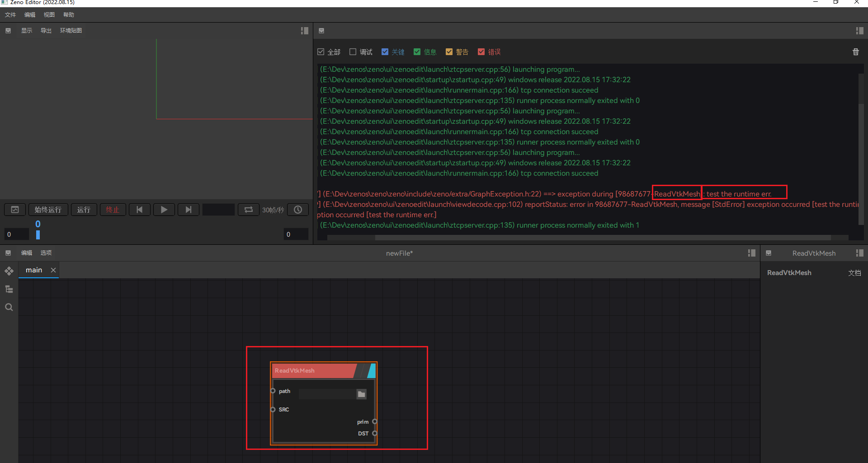Open the 视图 menu
Image resolution: width=868 pixels, height=463 pixels.
pos(49,15)
